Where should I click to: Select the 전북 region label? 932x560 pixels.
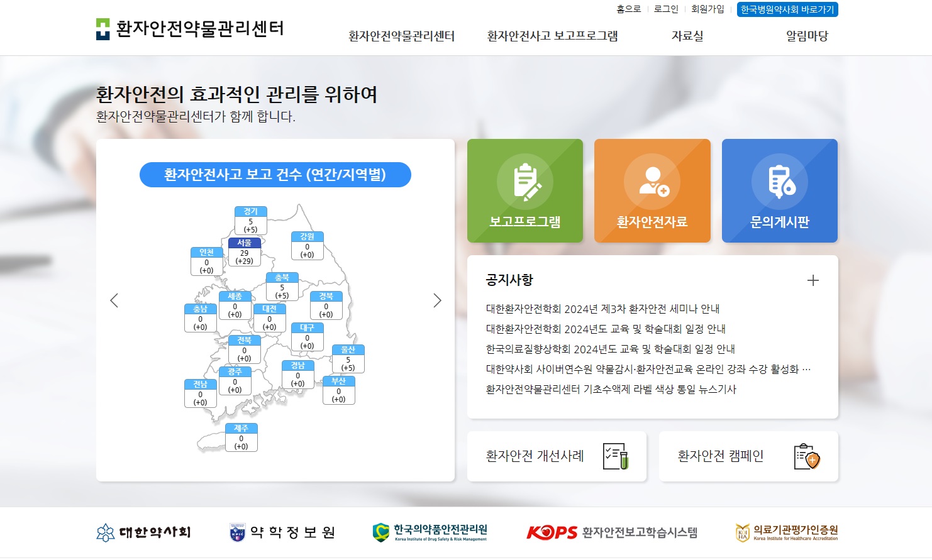[x=245, y=349]
